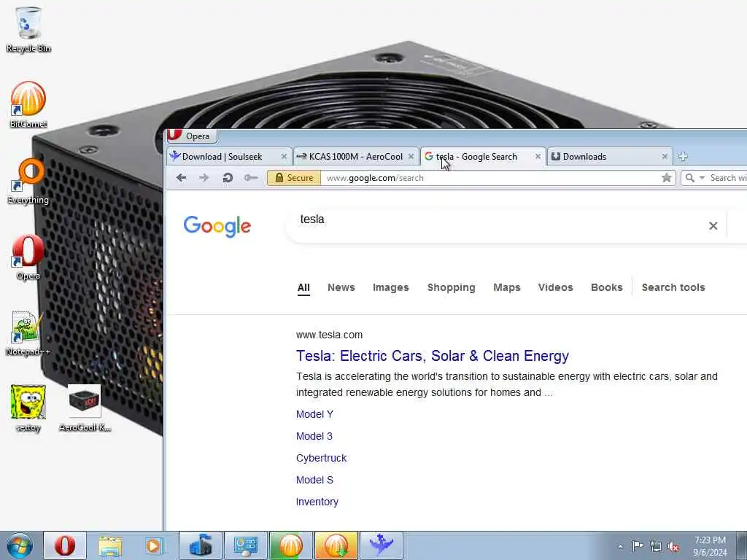Switch to Images results
Image resolution: width=747 pixels, height=560 pixels.
(x=391, y=287)
